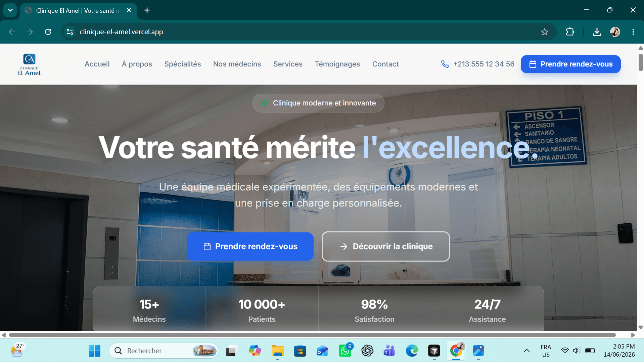Click the Windows Rechercher search box
This screenshot has width=644, height=362.
pos(164,351)
